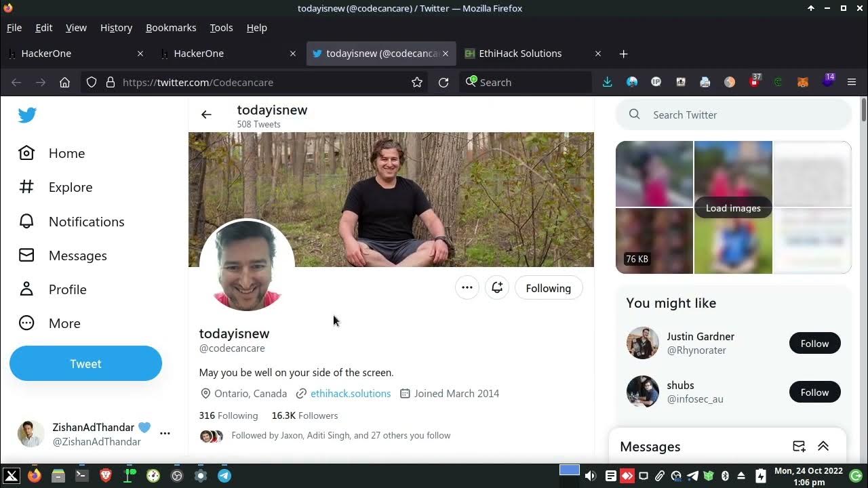Open todayisnew profile three-dot menu
Viewport: 868px width, 488px height.
(x=467, y=288)
